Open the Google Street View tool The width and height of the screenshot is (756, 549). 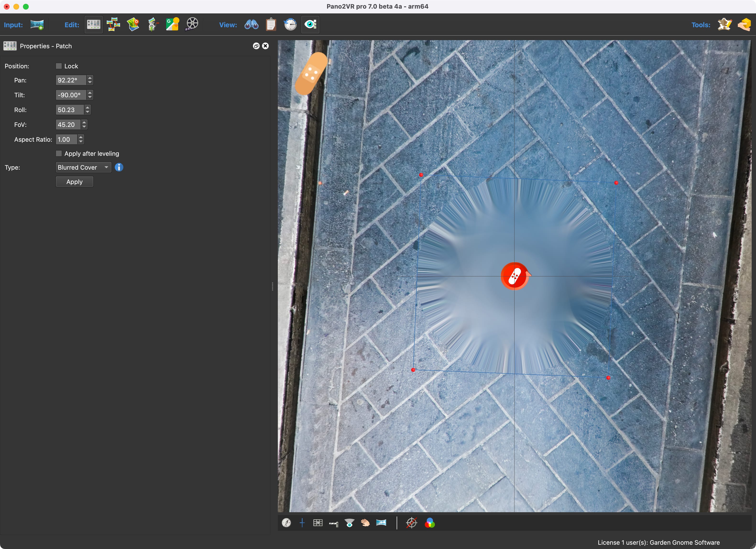coord(172,25)
